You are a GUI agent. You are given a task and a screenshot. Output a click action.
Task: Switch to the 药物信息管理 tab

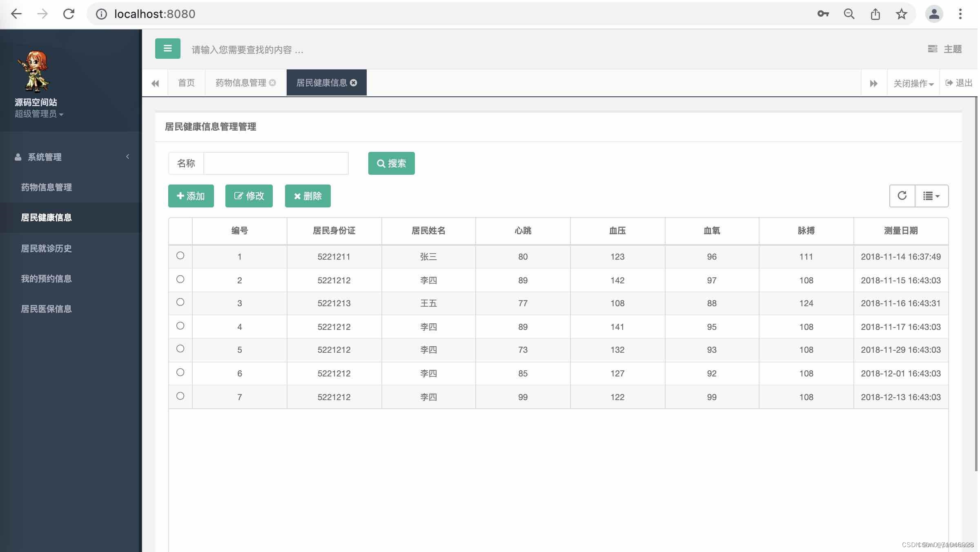(240, 82)
